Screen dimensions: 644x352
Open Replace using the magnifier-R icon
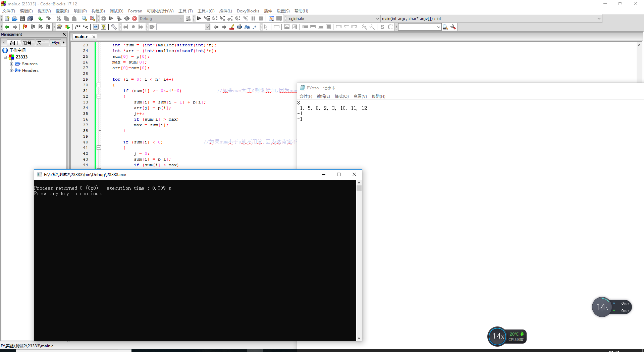coord(92,18)
